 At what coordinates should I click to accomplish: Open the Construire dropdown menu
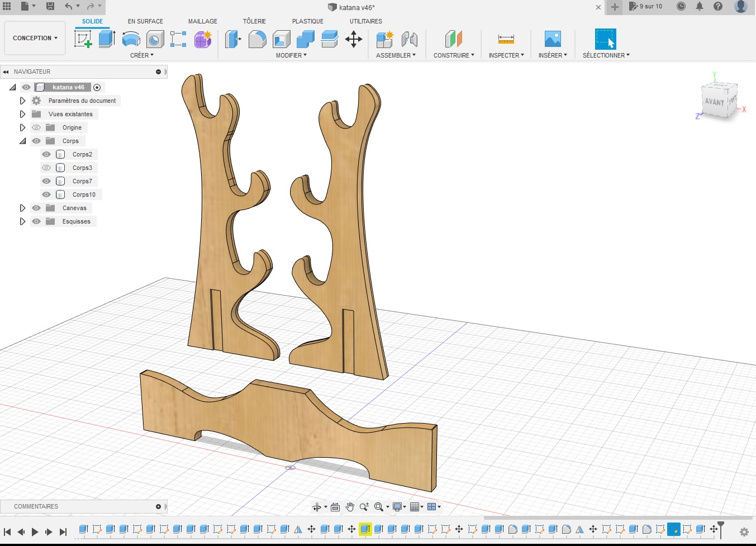pyautogui.click(x=454, y=55)
